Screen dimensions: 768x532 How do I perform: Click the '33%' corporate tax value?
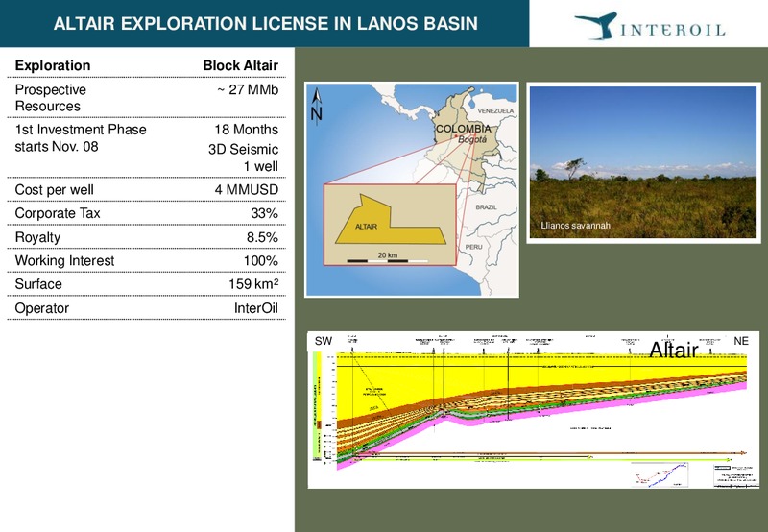click(x=265, y=213)
